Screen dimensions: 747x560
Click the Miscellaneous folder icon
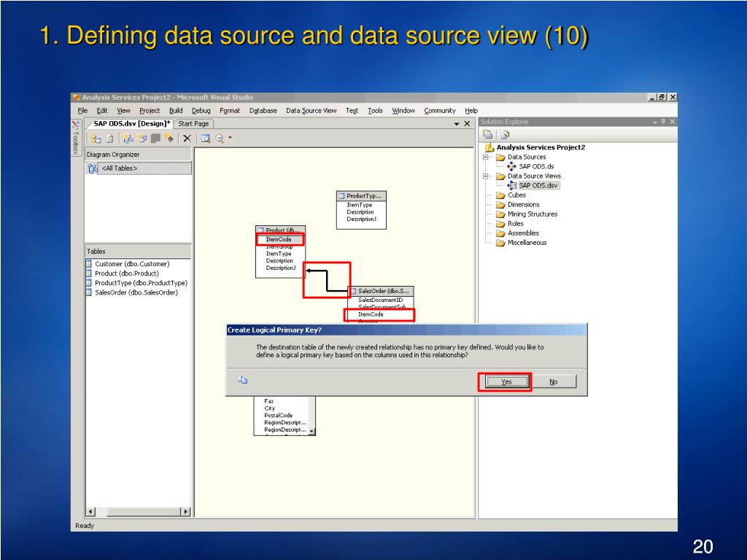click(500, 243)
